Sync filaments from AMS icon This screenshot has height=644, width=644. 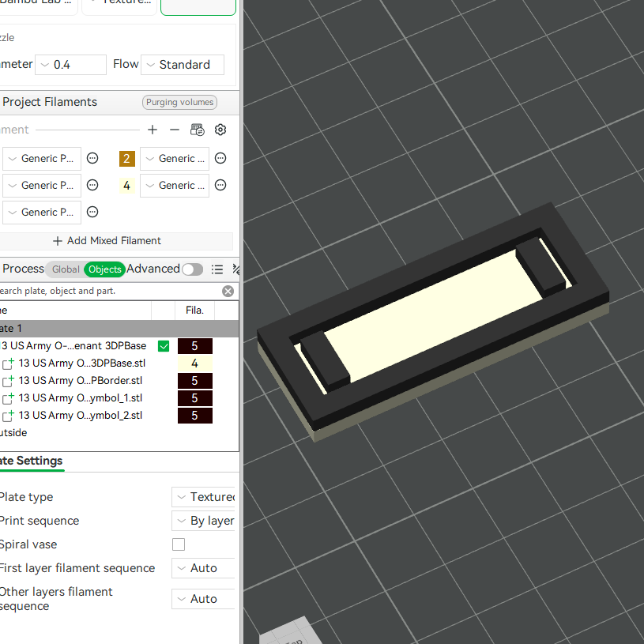[197, 130]
